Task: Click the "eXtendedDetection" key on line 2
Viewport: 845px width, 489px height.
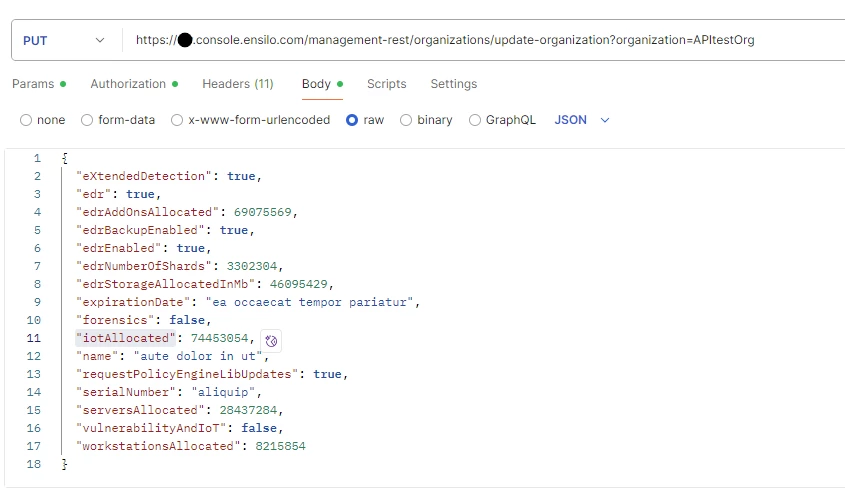Action: (143, 176)
